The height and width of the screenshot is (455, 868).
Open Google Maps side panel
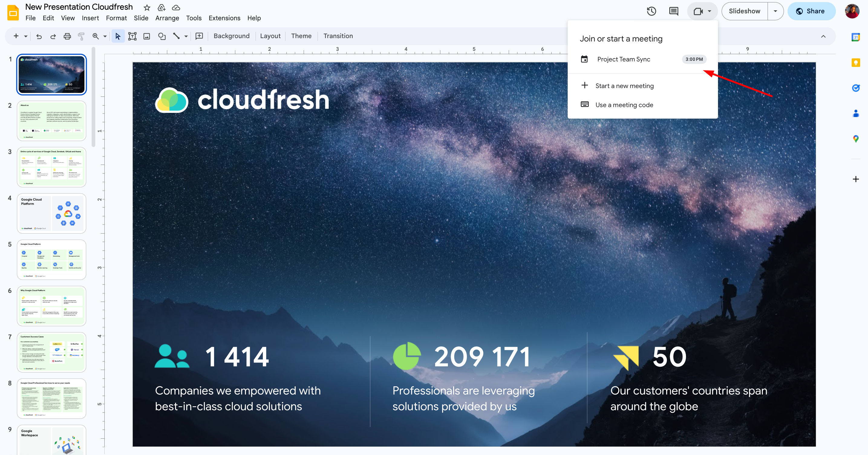pyautogui.click(x=856, y=139)
